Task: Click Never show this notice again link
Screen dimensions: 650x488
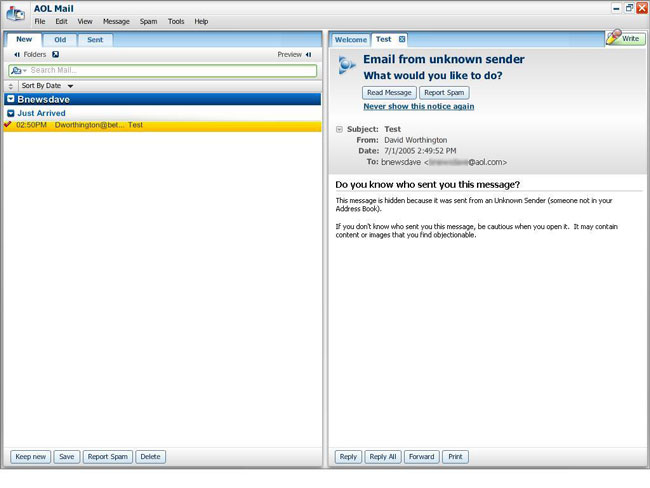Action: tap(419, 107)
